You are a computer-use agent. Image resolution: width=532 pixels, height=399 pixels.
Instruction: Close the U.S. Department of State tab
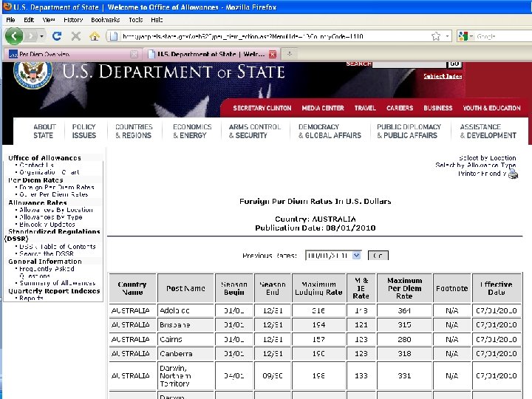(273, 54)
